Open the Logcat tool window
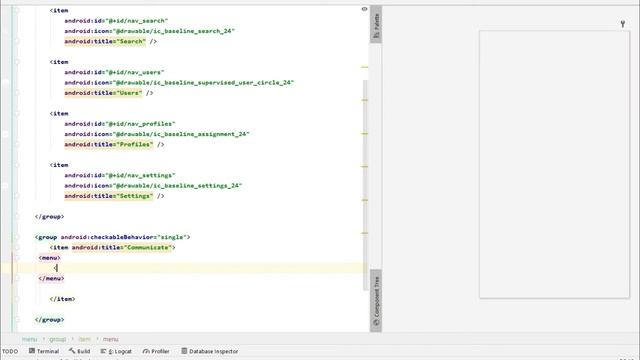 click(116, 351)
